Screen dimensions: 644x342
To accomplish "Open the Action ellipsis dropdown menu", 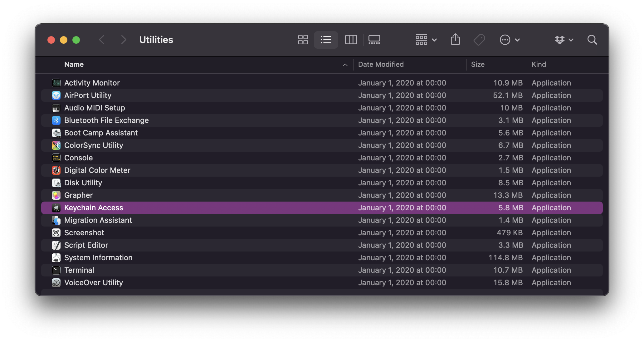I will (510, 40).
